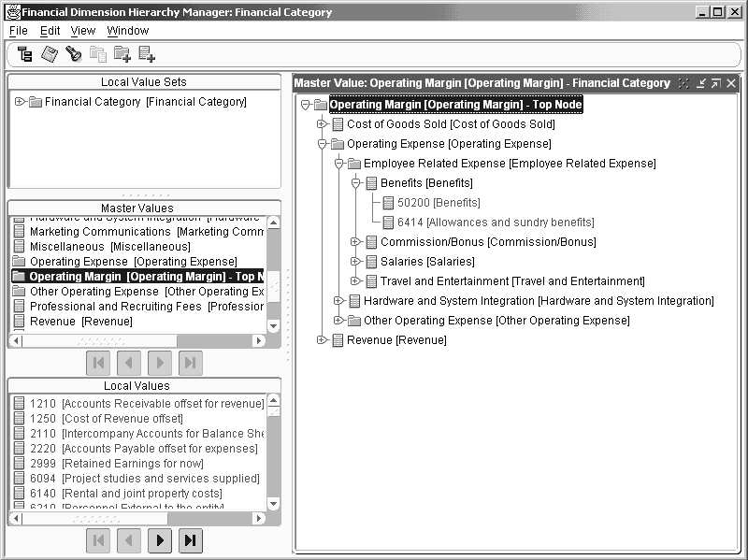Viewport: 748px width, 560px height.
Task: Expand Travel and Entertainment node
Action: coord(355,281)
